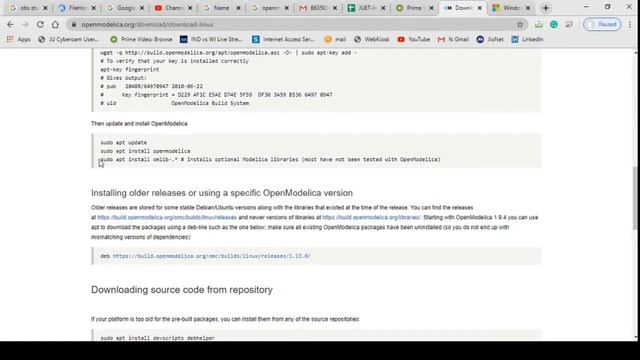Bookmark this page with the star icon
The width and height of the screenshot is (640, 360).
pos(520,24)
